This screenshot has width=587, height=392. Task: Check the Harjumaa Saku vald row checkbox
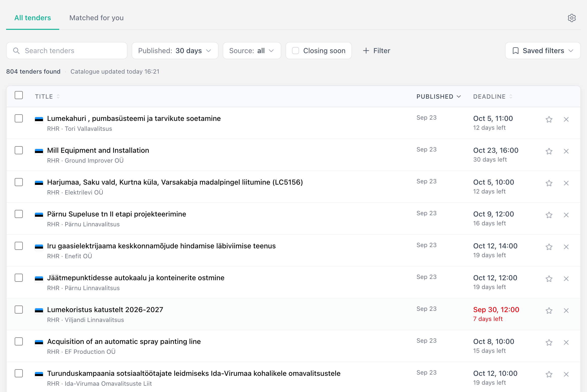[19, 182]
